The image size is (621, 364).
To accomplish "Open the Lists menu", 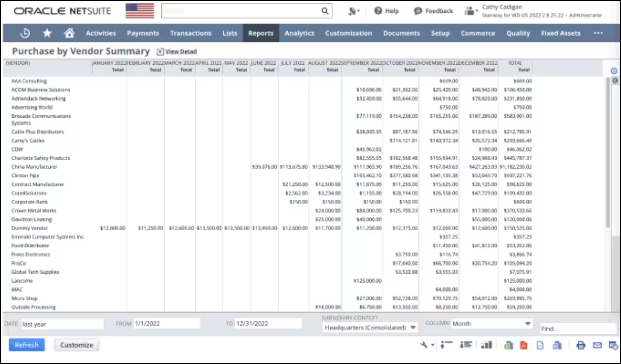I will (x=230, y=33).
